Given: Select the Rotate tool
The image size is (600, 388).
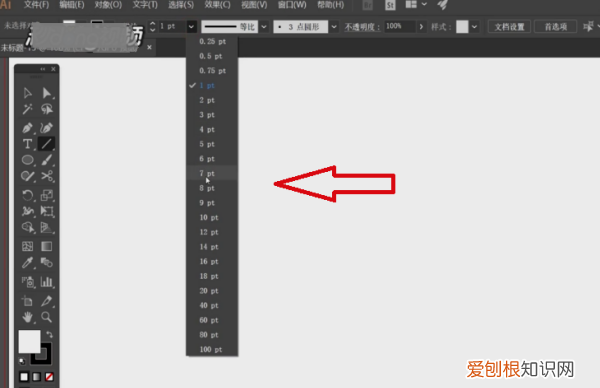Looking at the screenshot, I should 28,195.
